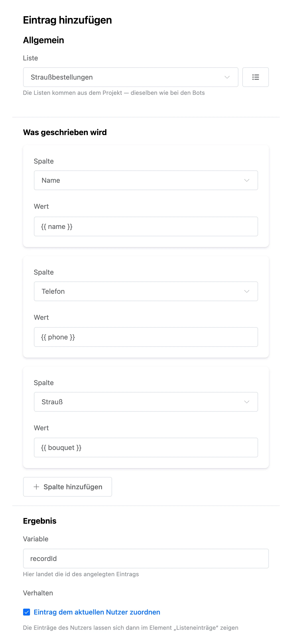Click the recordId variable input
This screenshot has height=644, width=291.
(x=146, y=558)
